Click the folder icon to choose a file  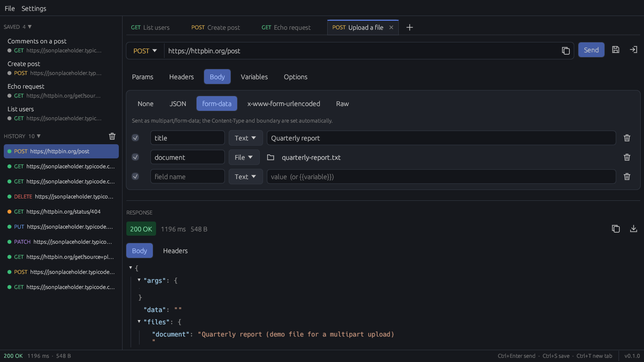pos(271,157)
